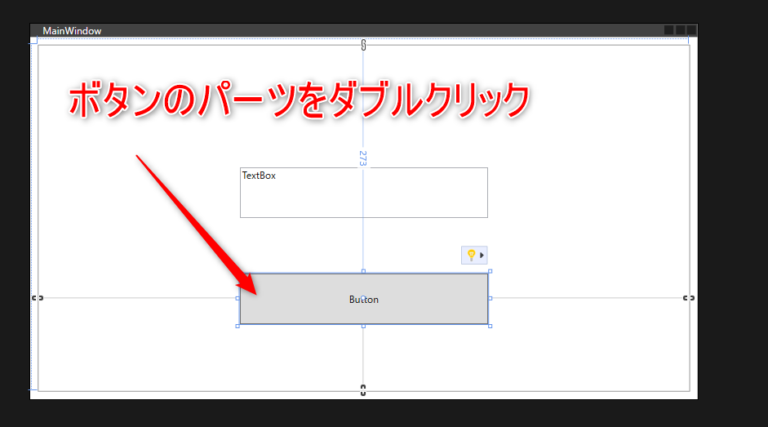Screen dimensions: 768x427
Task: Toggle the left margin anchor icon
Action: (37, 298)
